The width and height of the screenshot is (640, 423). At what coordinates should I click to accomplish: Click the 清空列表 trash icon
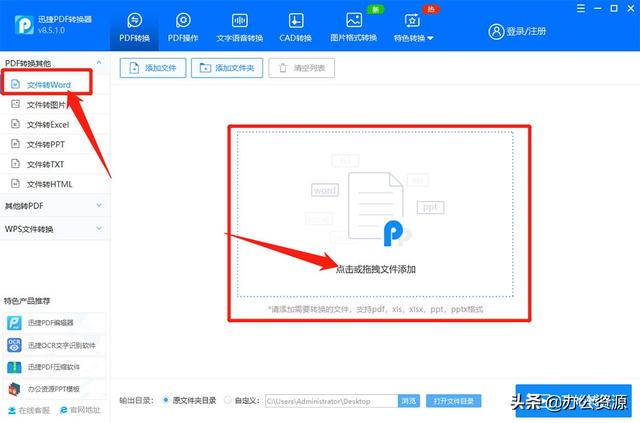(x=283, y=68)
